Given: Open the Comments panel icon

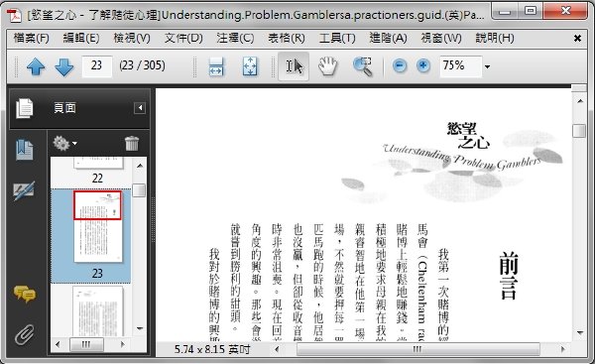Looking at the screenshot, I should tap(25, 294).
